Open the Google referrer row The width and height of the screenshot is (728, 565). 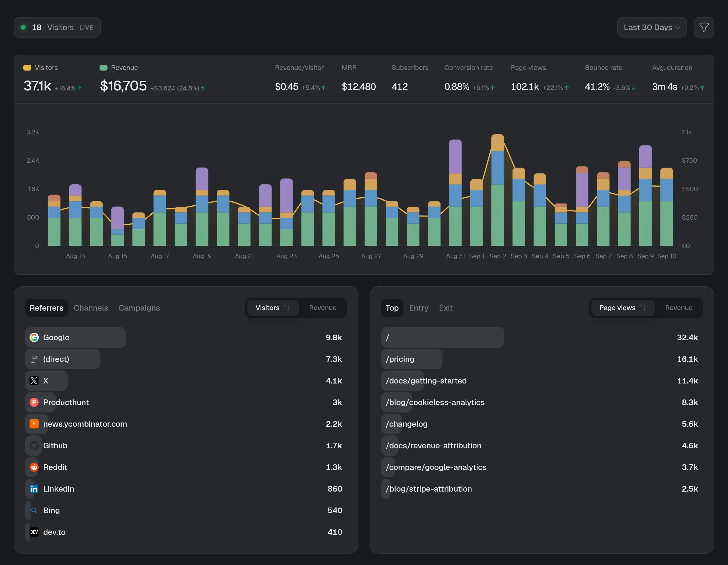(x=186, y=337)
